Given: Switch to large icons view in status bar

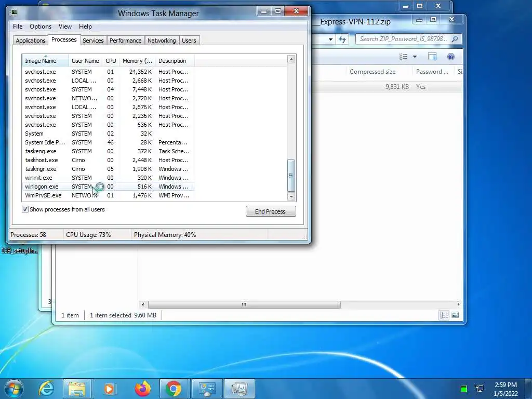Looking at the screenshot, I should 455,315.
